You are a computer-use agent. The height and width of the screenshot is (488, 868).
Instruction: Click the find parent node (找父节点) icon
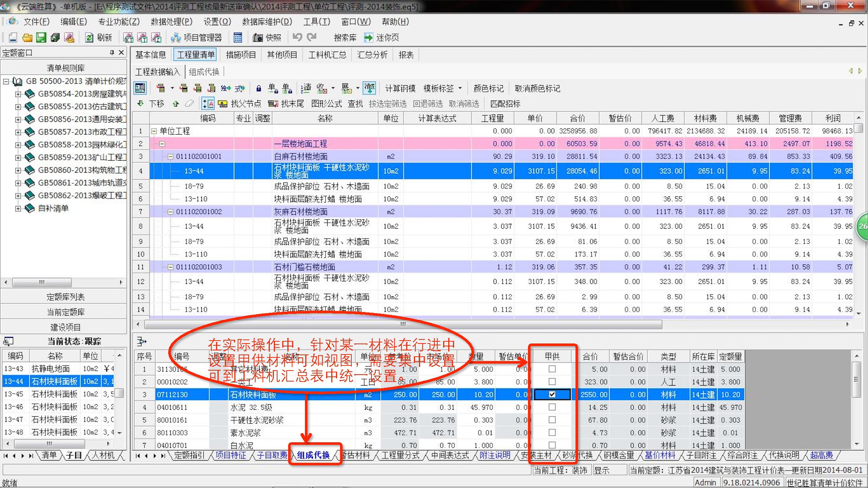223,104
